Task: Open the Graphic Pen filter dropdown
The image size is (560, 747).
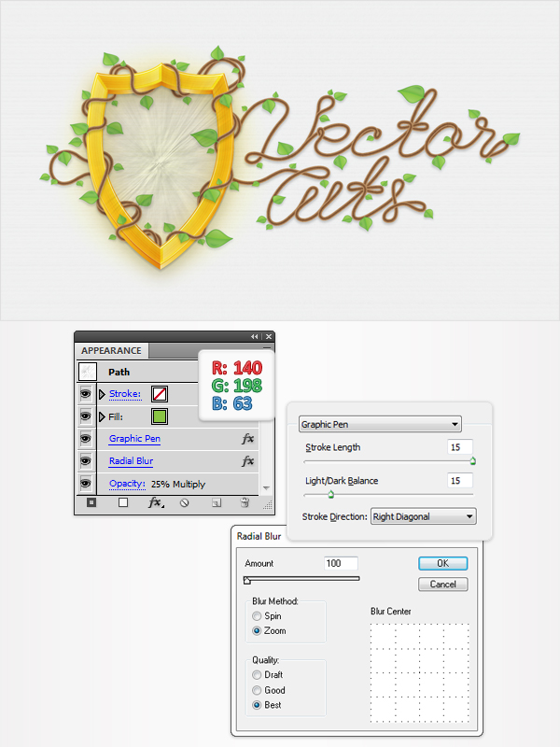Action: [x=380, y=424]
